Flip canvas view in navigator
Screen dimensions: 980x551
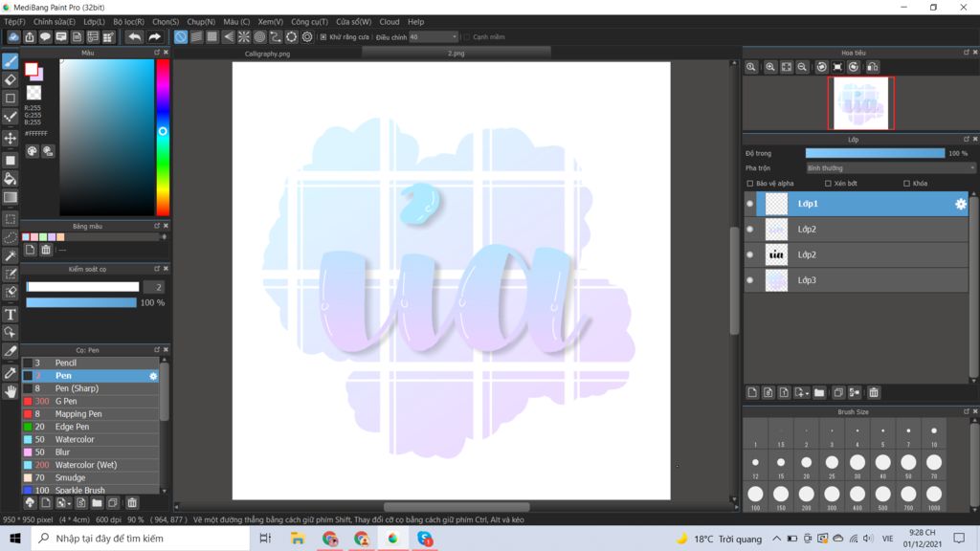click(873, 67)
